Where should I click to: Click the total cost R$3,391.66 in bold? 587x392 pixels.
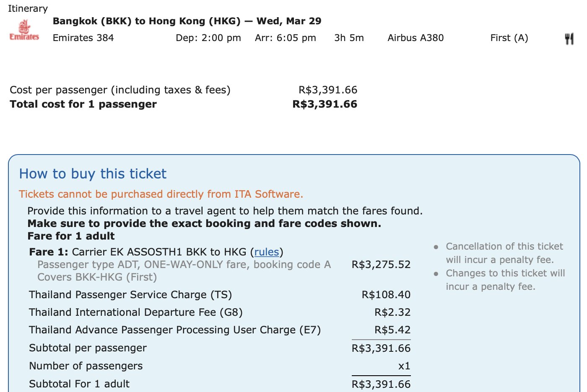tap(325, 104)
